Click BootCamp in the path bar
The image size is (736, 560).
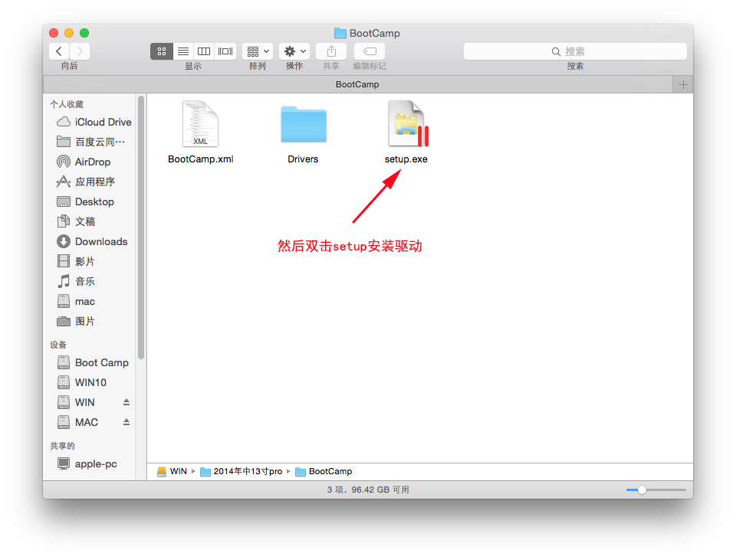(324, 471)
